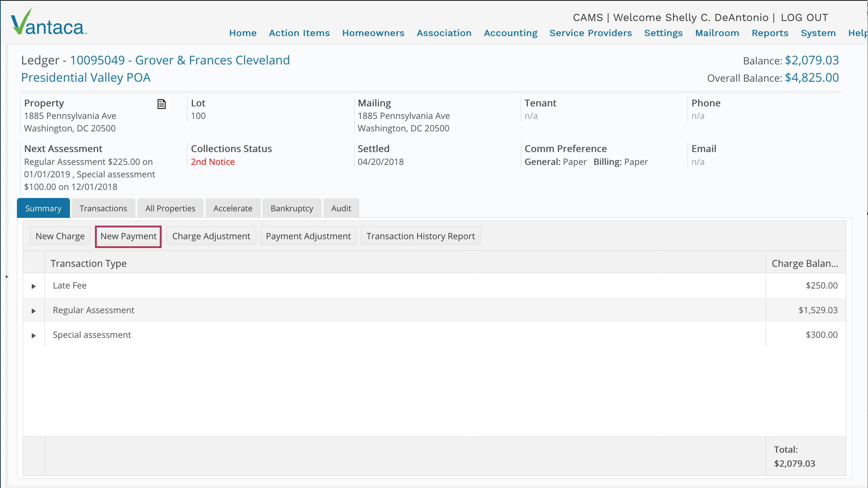Expand the Regular Assessment row
The height and width of the screenshot is (488, 868).
(33, 311)
